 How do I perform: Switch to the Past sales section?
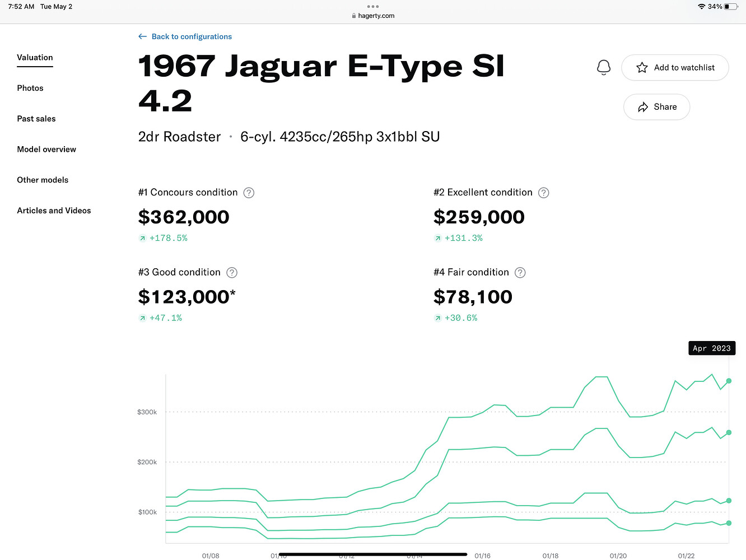36,118
